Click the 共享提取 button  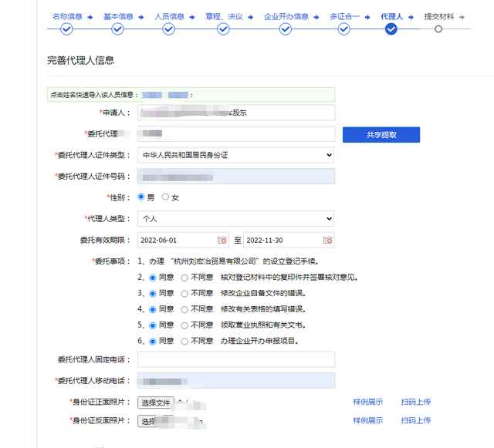[x=381, y=135]
